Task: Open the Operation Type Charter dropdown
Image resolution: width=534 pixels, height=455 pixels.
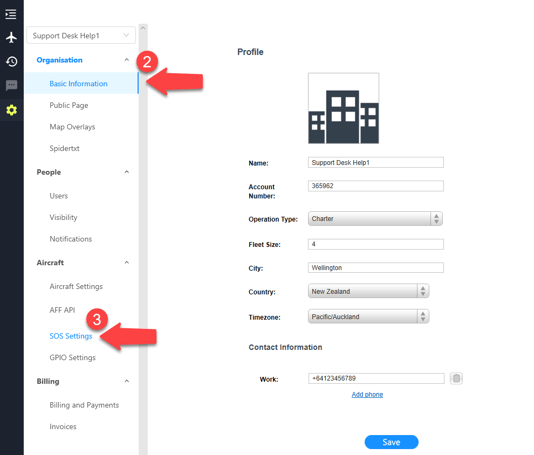Action: (x=375, y=219)
